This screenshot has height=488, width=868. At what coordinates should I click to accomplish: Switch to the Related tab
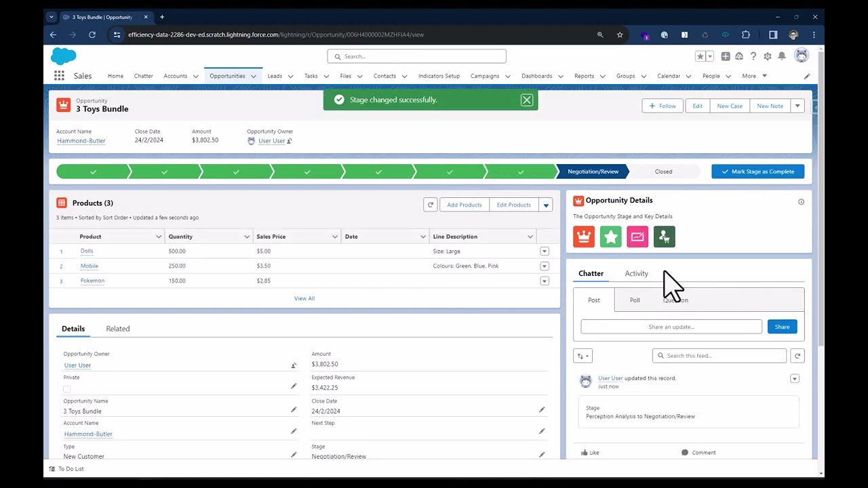tap(118, 329)
